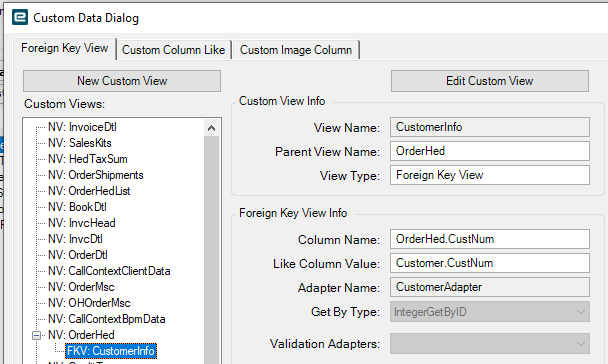608x364 pixels.
Task: Select NV: InvcHead tree node
Action: [x=81, y=223]
